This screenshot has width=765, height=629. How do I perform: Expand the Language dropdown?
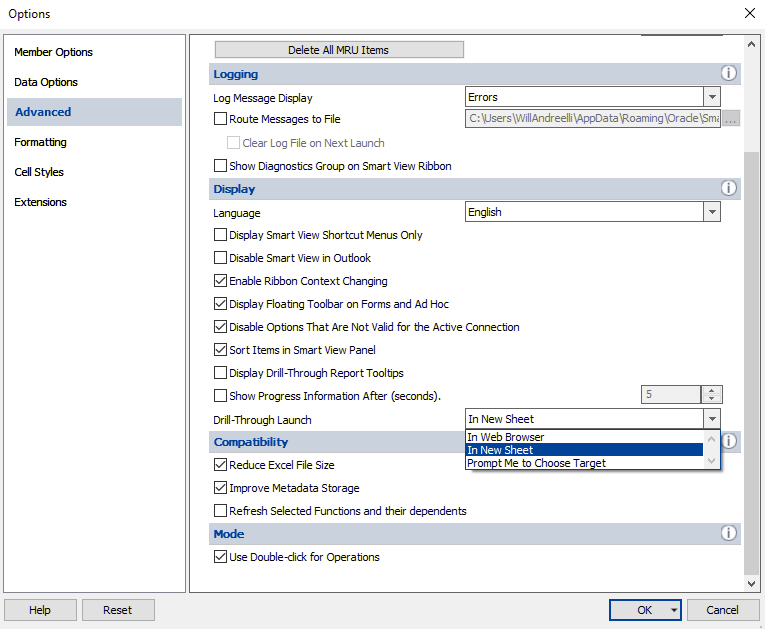pos(711,212)
